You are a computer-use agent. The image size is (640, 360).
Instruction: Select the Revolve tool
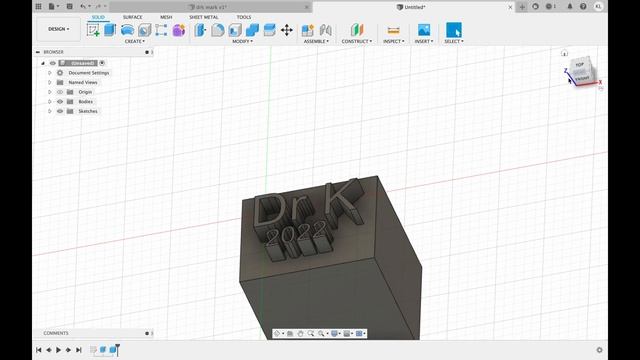point(127,30)
